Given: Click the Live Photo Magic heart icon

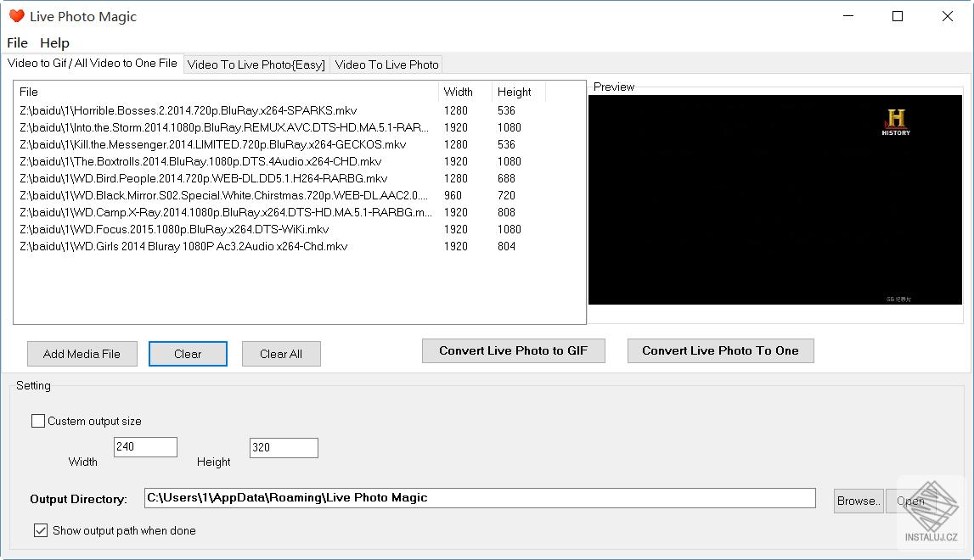Looking at the screenshot, I should pos(17,16).
